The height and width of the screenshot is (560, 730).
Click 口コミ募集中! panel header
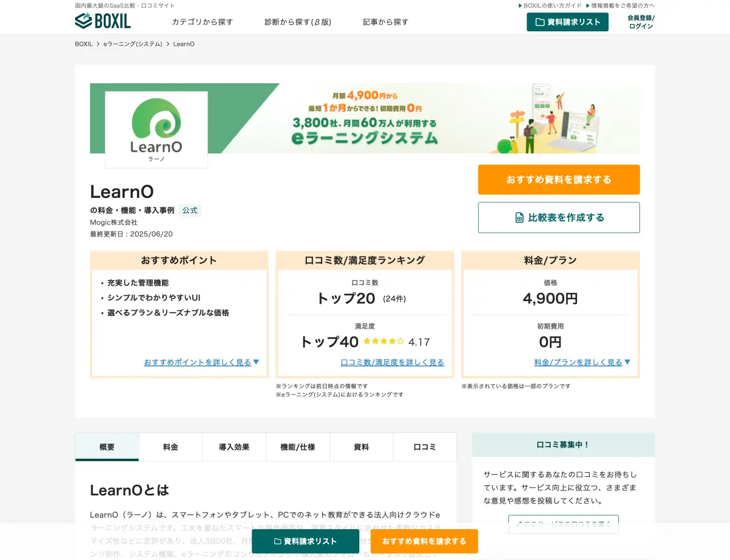point(563,445)
